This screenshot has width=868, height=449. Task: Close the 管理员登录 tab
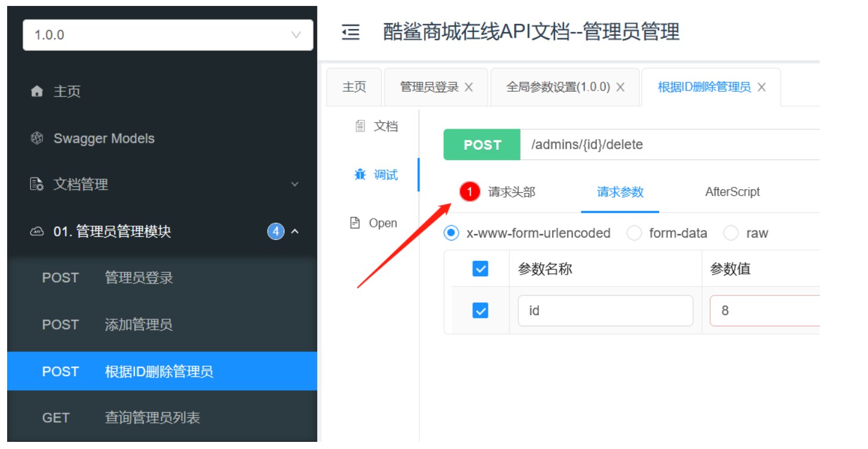(469, 87)
